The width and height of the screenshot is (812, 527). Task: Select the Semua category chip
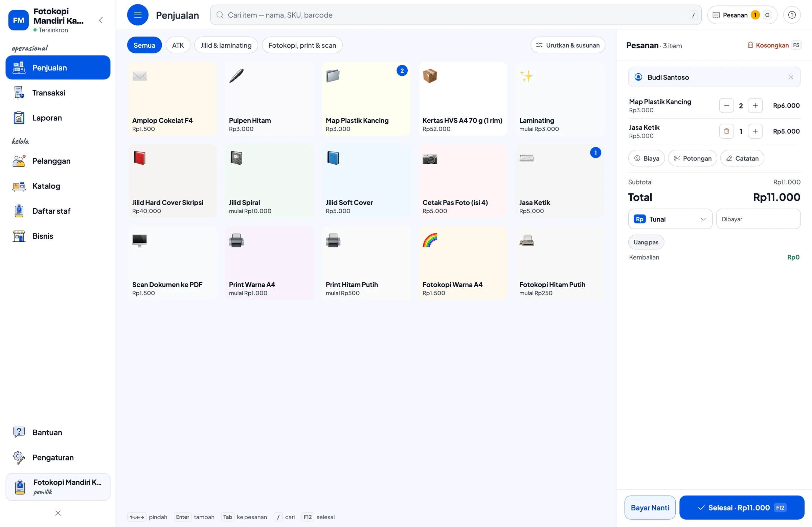(x=144, y=45)
